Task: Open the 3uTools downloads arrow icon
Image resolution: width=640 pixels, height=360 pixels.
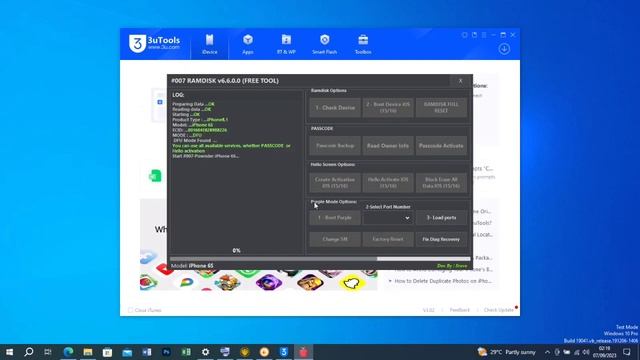Action: 504,49
